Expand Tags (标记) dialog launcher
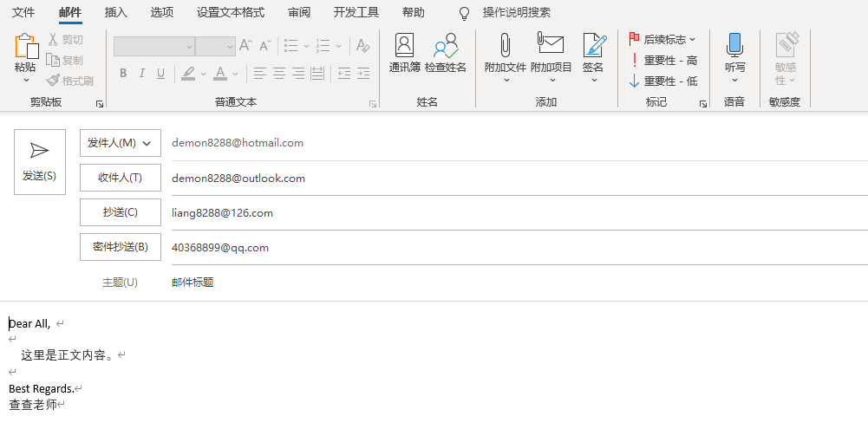 pos(703,103)
